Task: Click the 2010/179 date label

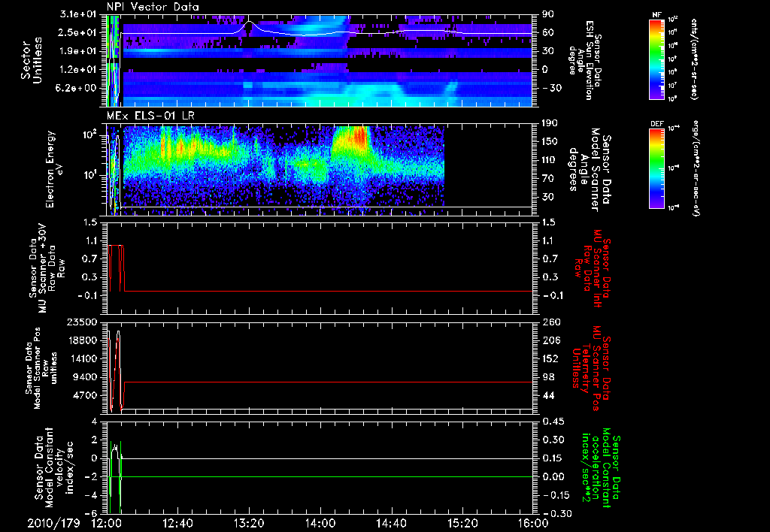Action: (x=53, y=523)
